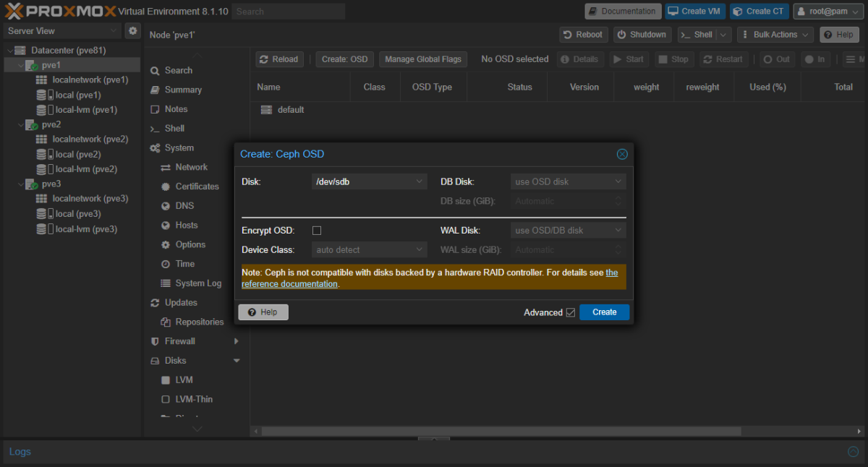Viewport: 868px width, 467px height.
Task: Toggle the Encrypt OSD checkbox
Action: pos(317,231)
